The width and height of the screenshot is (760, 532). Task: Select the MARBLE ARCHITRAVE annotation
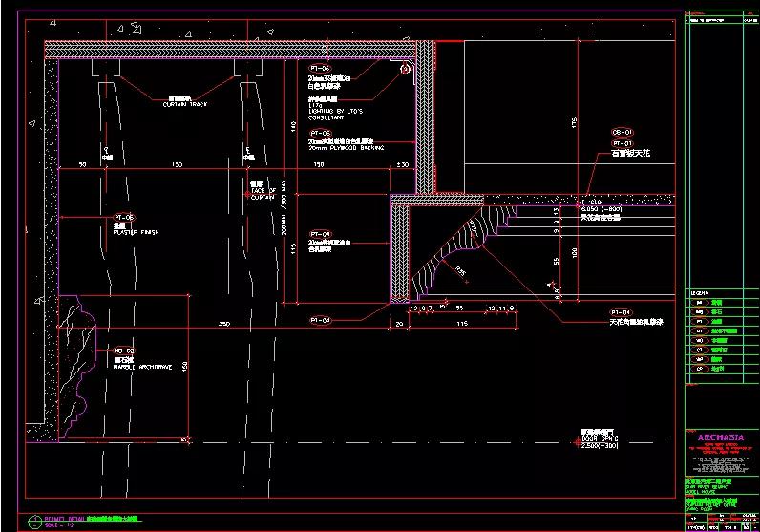pos(142,368)
